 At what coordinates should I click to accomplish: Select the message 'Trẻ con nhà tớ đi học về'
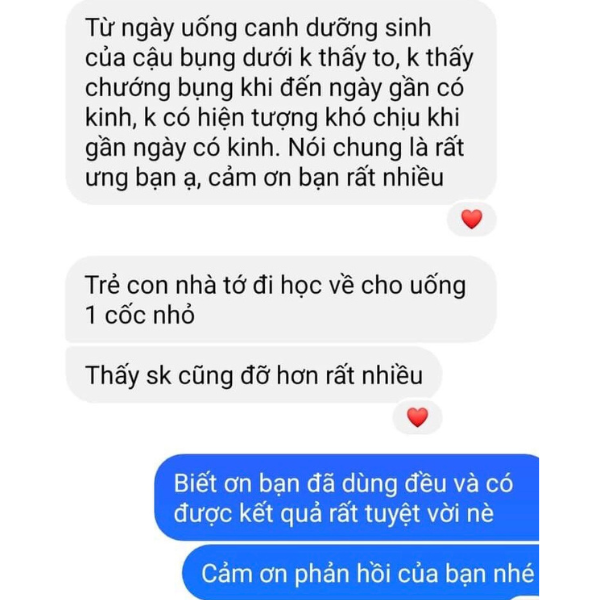pyautogui.click(x=281, y=299)
